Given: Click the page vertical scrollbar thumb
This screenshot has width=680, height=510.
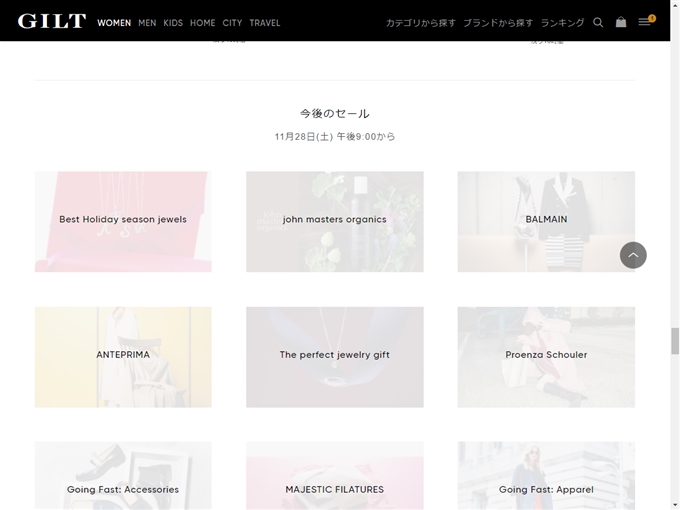Looking at the screenshot, I should coord(675,341).
